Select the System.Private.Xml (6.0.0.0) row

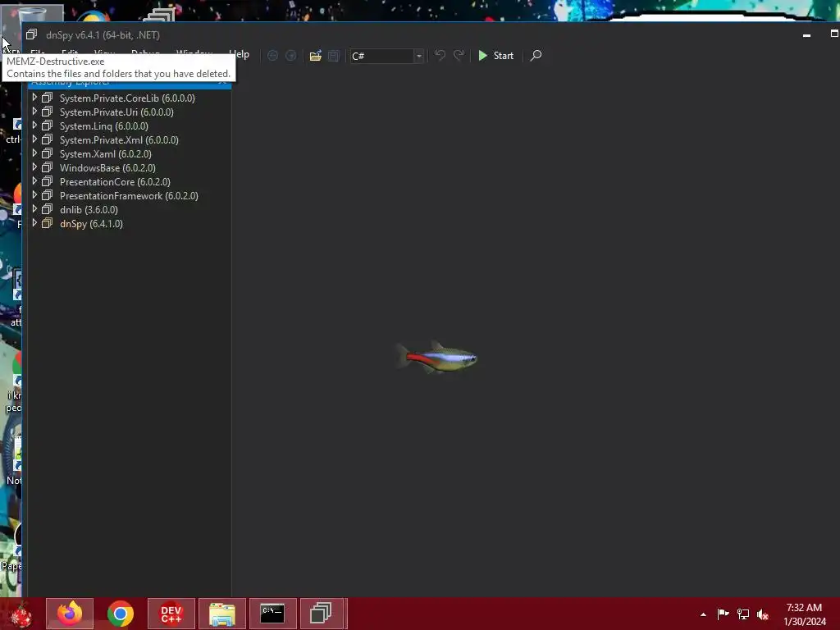130,139
